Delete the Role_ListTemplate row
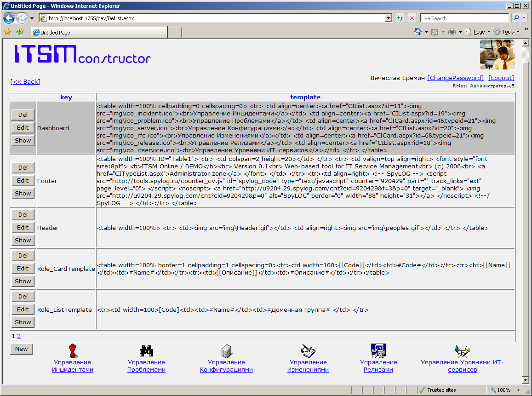 tap(23, 297)
